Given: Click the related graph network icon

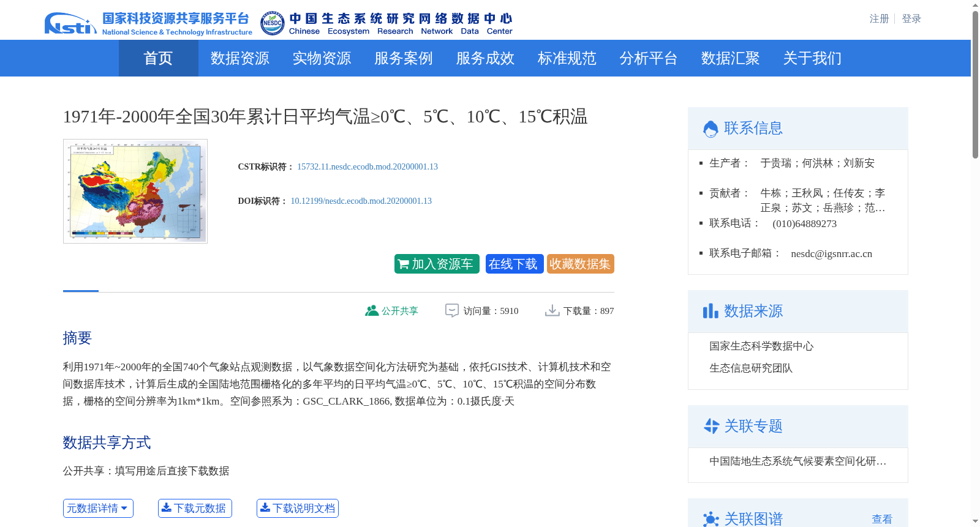Looking at the screenshot, I should click(710, 519).
